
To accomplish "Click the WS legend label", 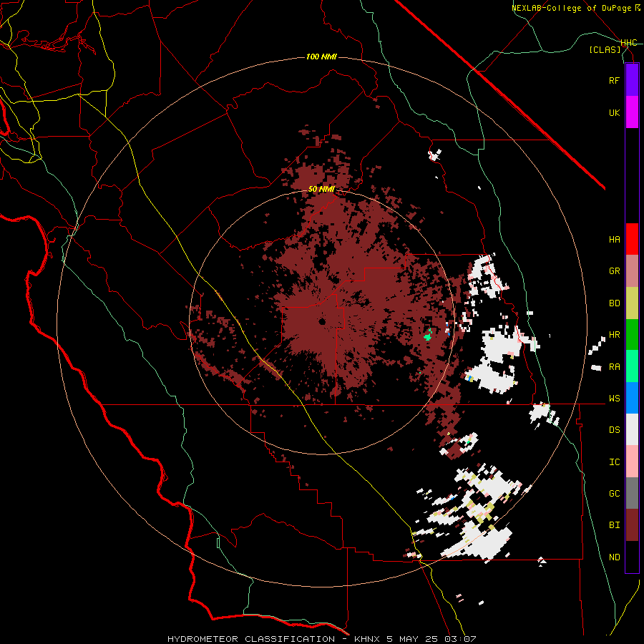I will 614,399.
